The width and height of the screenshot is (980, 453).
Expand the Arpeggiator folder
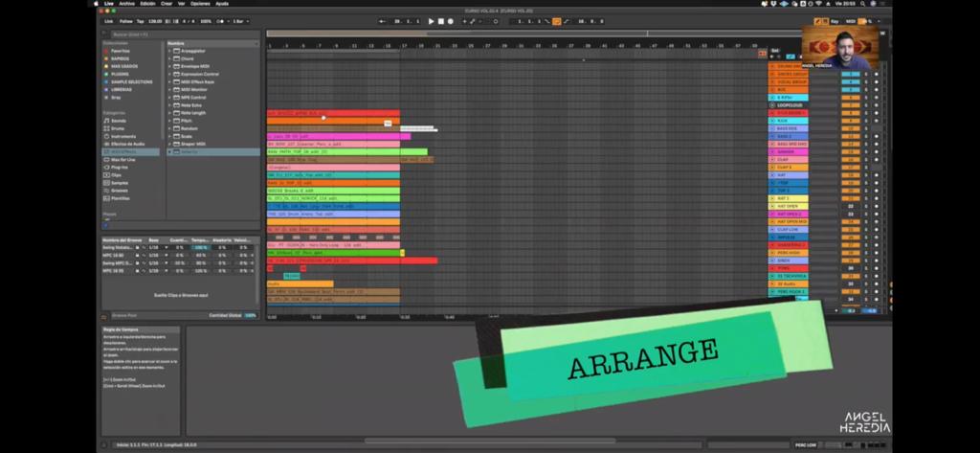[x=192, y=51]
